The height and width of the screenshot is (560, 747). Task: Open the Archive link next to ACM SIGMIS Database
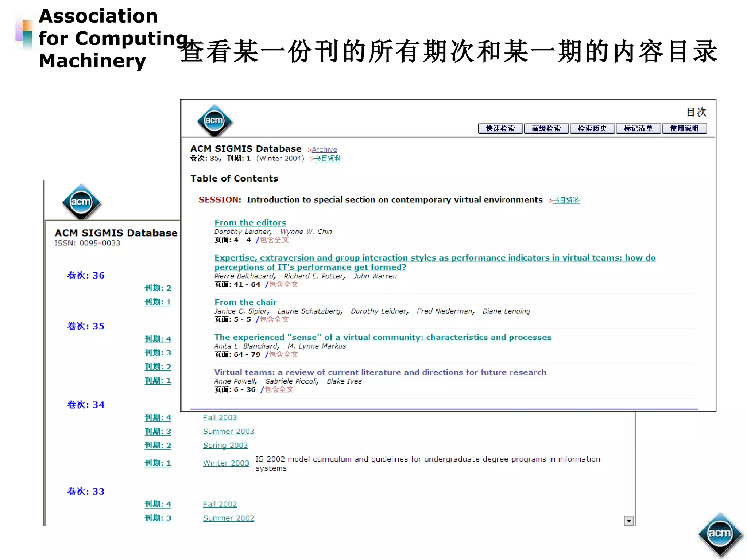(324, 149)
